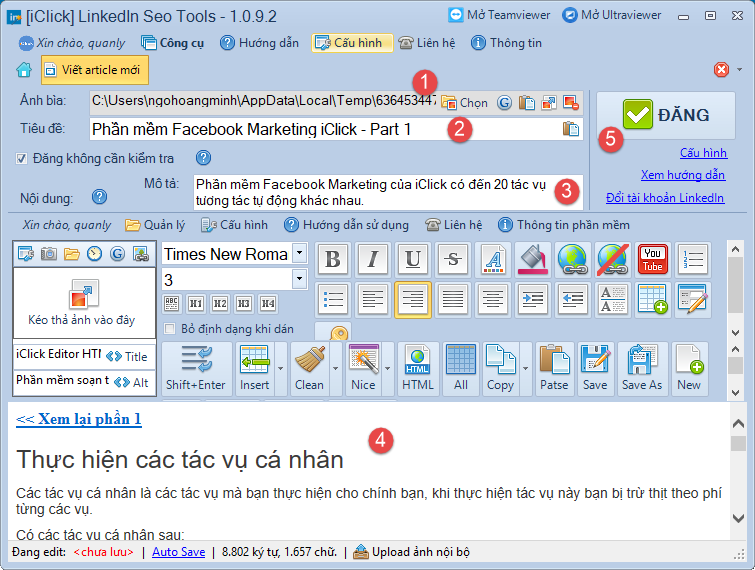Click the Nice formatting button
The image size is (755, 570).
pos(364,369)
